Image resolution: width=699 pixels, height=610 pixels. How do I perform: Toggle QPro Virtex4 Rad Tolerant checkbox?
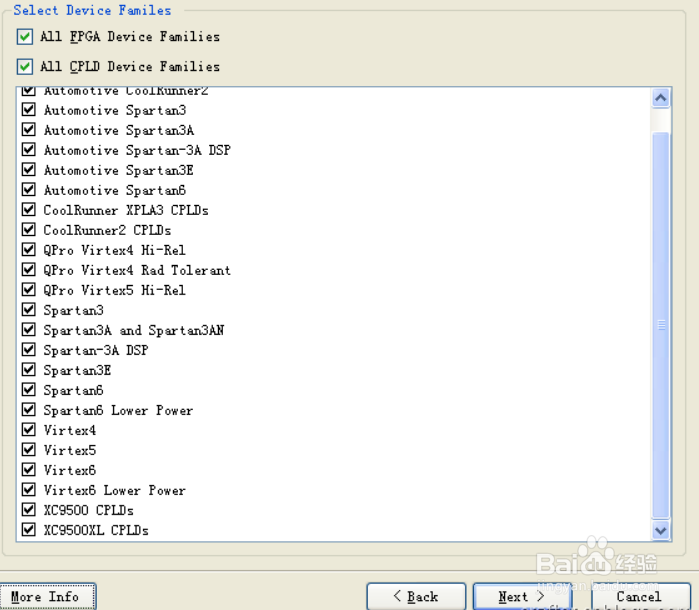29,269
